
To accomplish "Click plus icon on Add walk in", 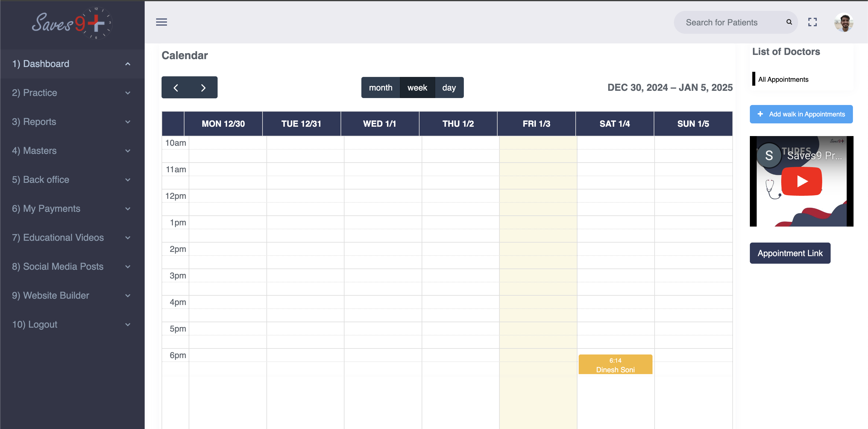I will point(760,114).
